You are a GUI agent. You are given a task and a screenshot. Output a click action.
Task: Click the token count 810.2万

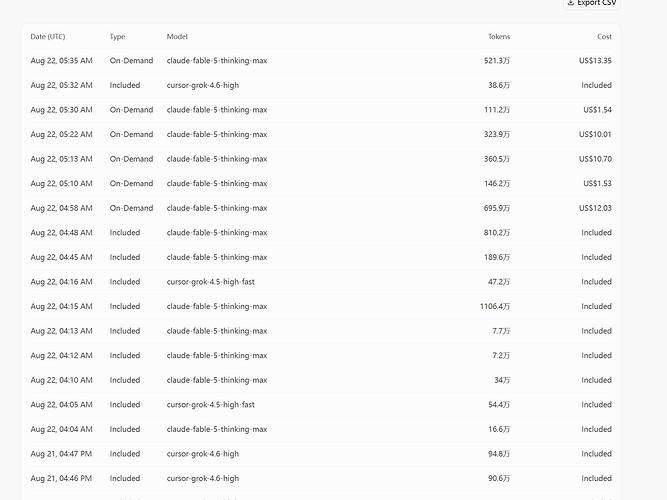pos(497,233)
